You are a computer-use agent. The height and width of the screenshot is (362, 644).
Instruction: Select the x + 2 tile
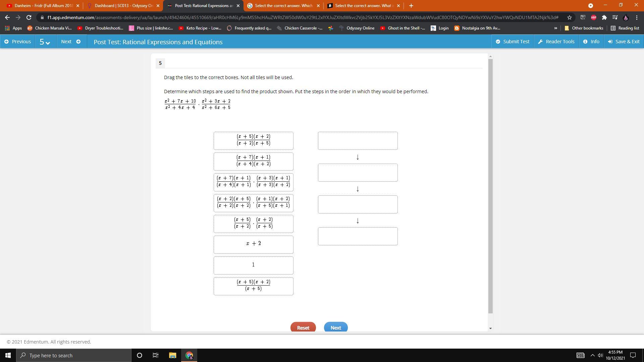pos(253,244)
